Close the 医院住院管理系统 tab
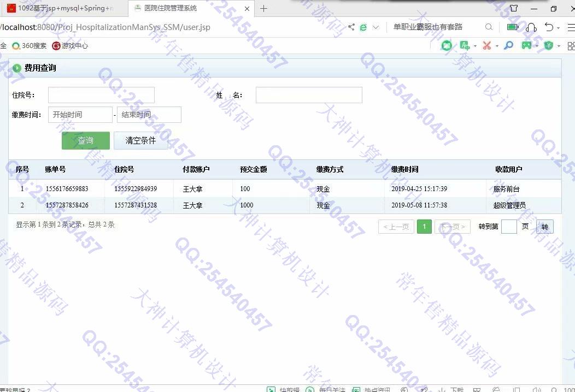Viewport: 575px width, 392px height. [247, 8]
